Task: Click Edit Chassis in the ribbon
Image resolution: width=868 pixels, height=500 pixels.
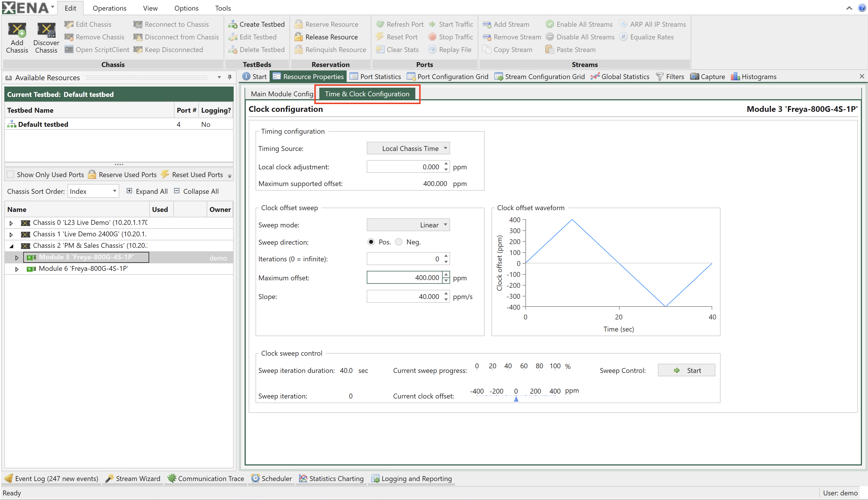Action: pos(88,24)
